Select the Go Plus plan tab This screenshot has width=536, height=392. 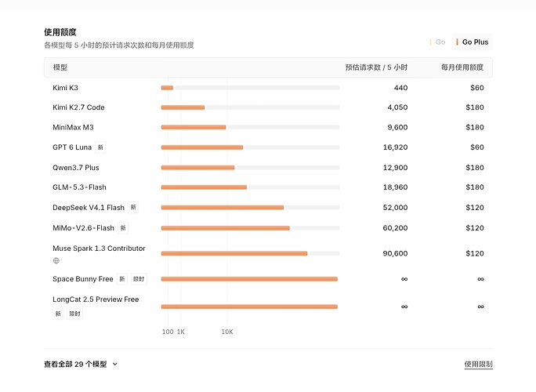click(472, 42)
